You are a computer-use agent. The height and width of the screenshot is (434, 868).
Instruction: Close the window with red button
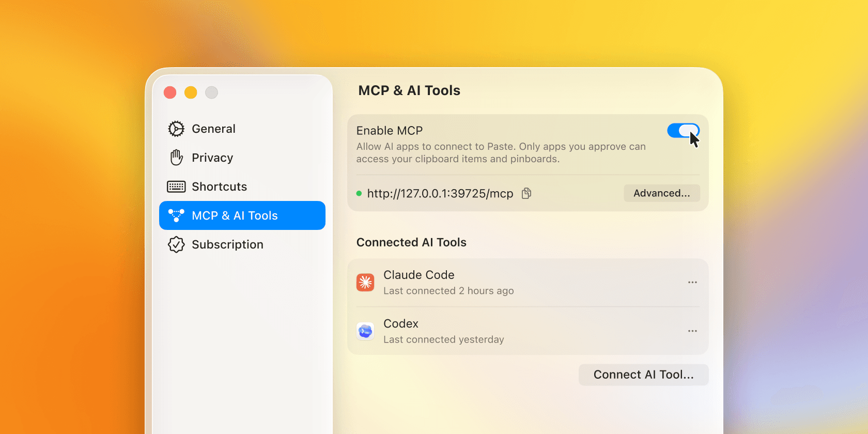tap(170, 92)
